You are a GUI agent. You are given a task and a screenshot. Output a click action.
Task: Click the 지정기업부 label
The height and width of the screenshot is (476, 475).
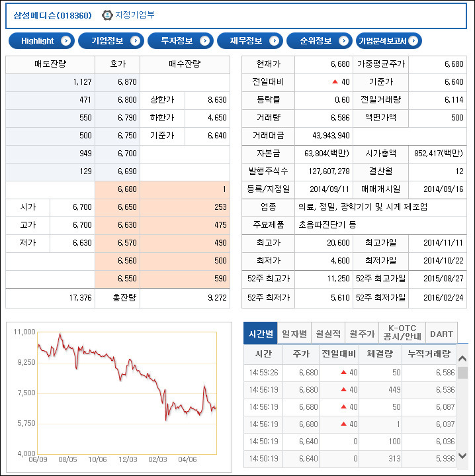(135, 15)
